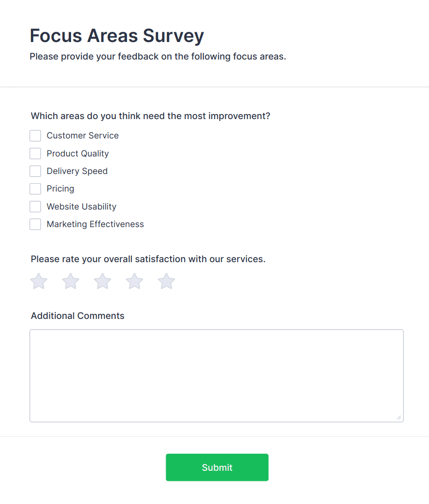Viewport: 429px width, 504px height.
Task: Click the first rating star
Action: click(39, 281)
